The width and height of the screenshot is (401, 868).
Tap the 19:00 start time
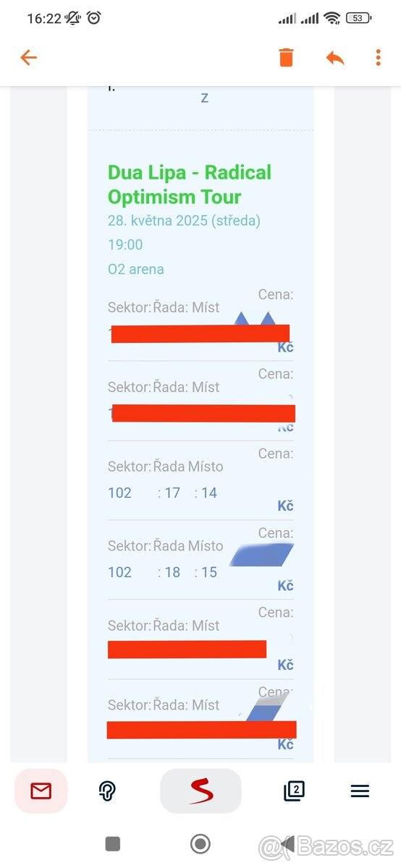(x=125, y=244)
